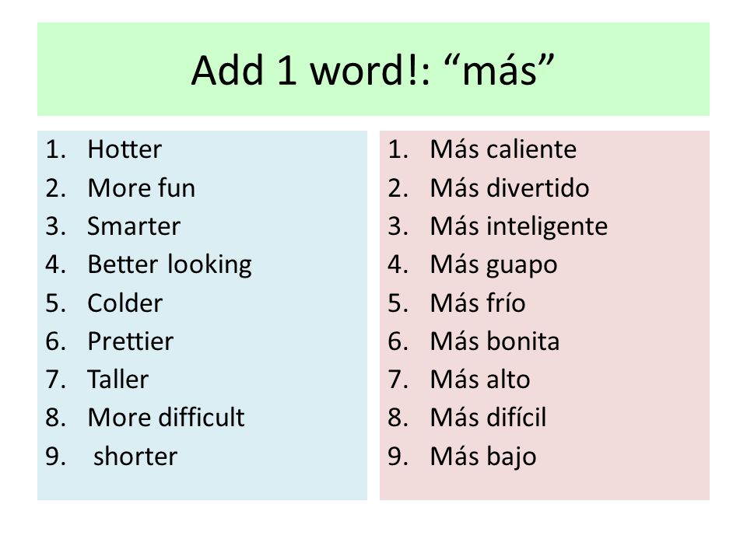Viewport: 747px width, 560px height.
Task: Select the "Más guapo" list item
Action: tap(493, 266)
